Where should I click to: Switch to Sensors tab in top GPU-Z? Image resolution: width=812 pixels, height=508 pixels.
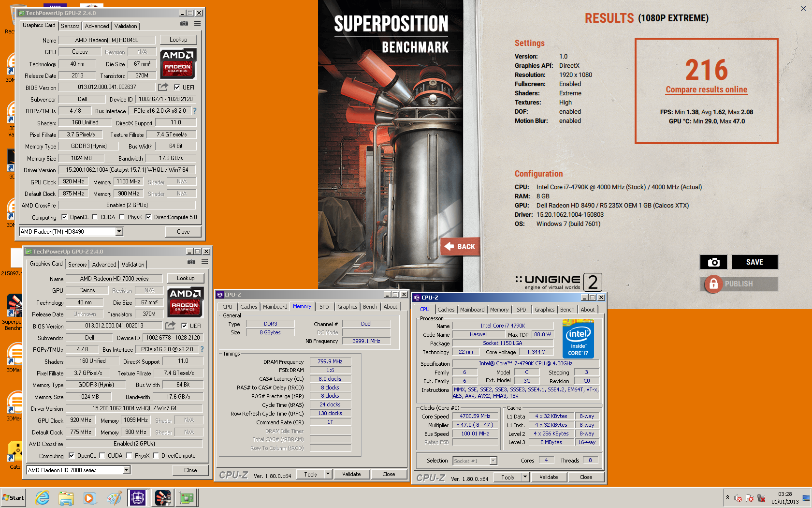click(70, 26)
